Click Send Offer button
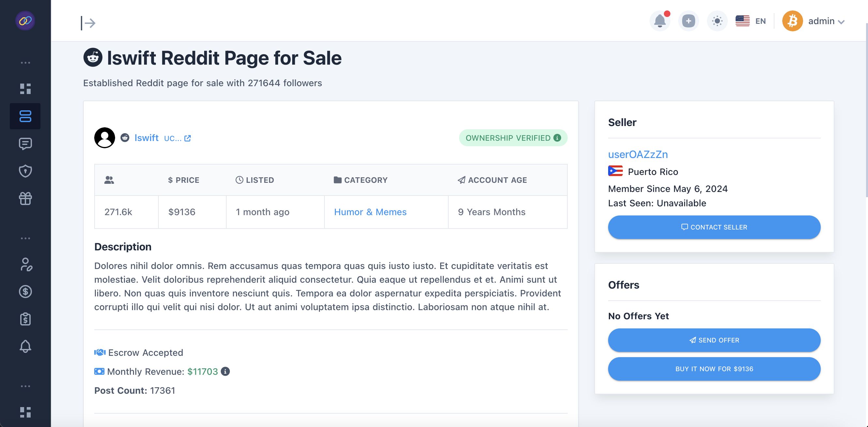Viewport: 868px width, 427px height. pyautogui.click(x=714, y=340)
